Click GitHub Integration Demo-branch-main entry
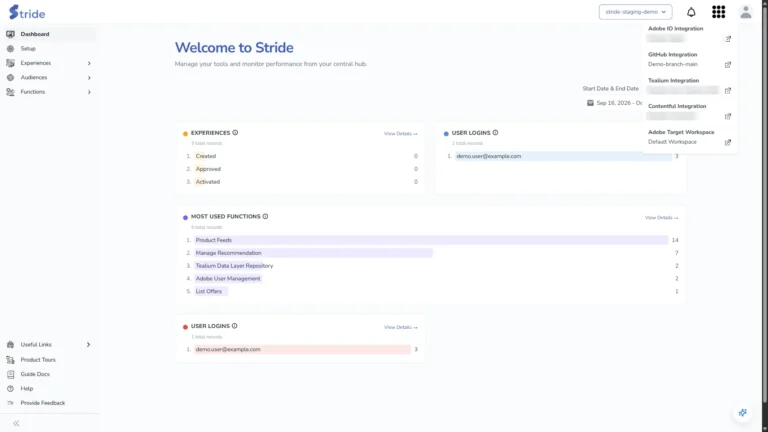The image size is (768, 432). pyautogui.click(x=672, y=64)
